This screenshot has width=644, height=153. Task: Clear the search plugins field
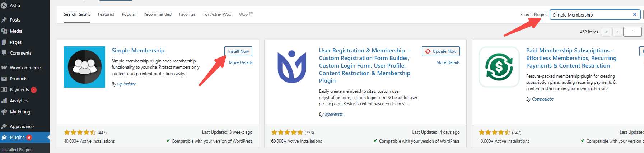pyautogui.click(x=634, y=15)
